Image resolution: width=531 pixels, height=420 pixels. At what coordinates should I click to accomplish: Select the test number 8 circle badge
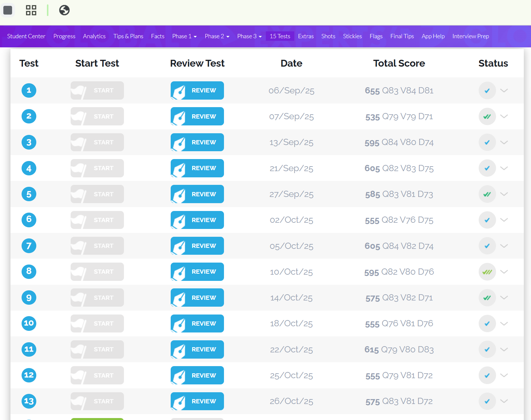click(29, 271)
